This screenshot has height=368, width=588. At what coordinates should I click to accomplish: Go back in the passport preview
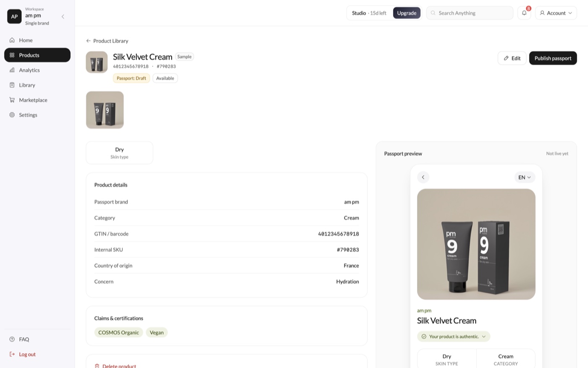point(423,177)
